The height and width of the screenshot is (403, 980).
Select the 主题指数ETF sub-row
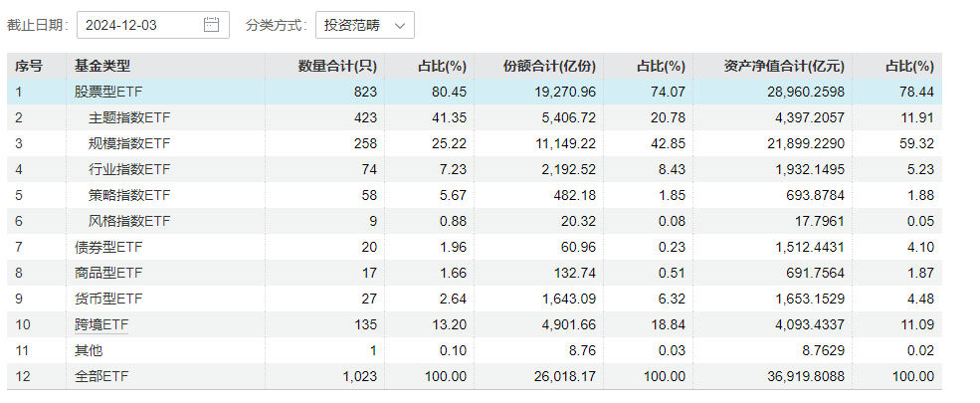tap(129, 118)
